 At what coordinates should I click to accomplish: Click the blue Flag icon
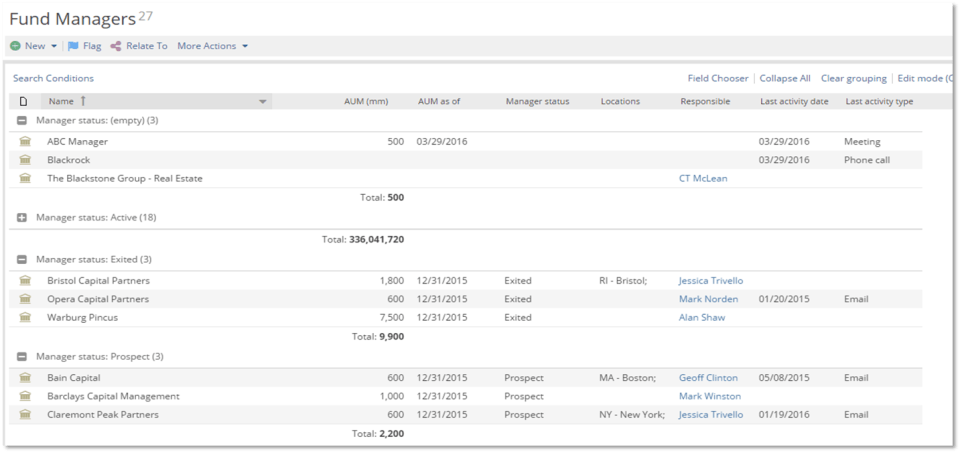[73, 46]
